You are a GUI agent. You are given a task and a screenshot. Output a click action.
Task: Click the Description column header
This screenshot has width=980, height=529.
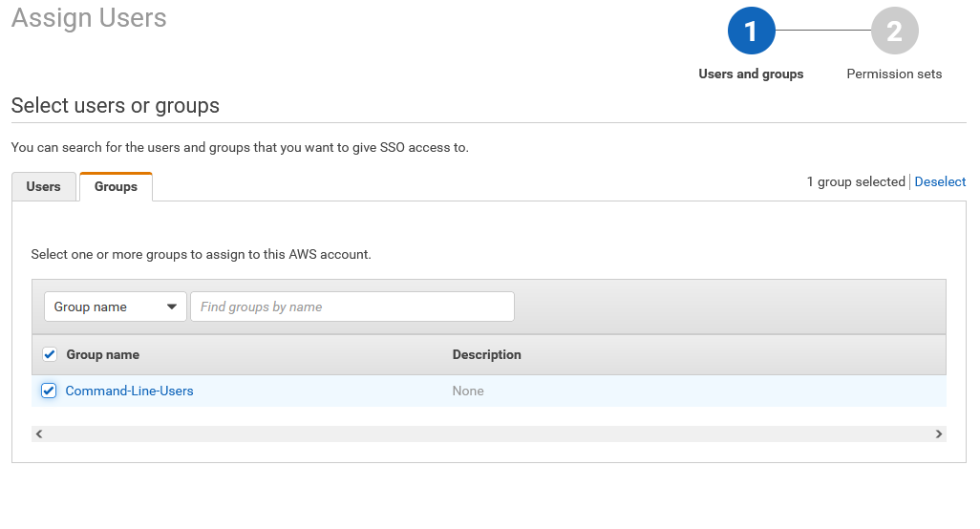click(x=486, y=354)
